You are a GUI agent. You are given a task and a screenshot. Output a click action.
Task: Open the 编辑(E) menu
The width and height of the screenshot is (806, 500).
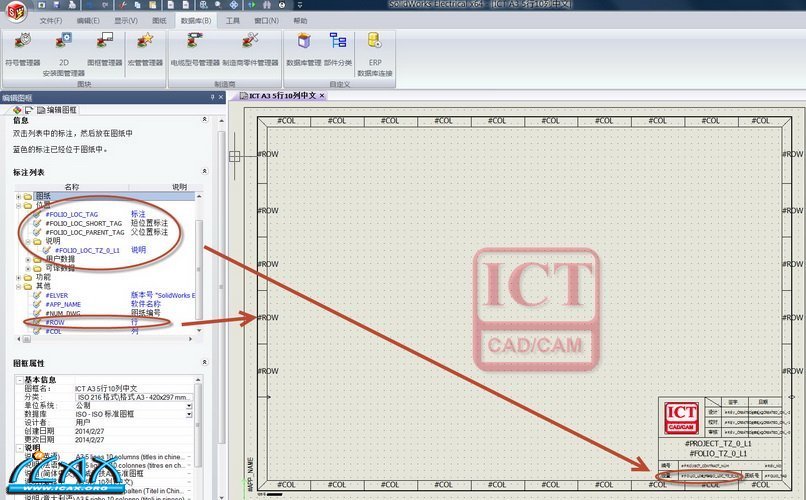click(88, 21)
